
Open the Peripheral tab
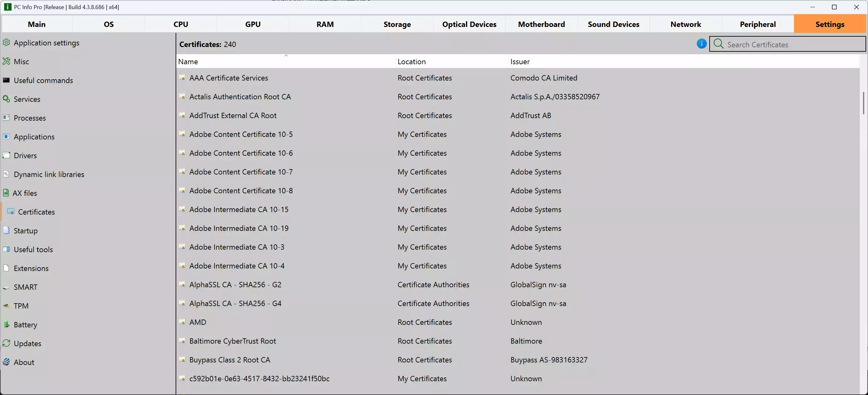[758, 24]
